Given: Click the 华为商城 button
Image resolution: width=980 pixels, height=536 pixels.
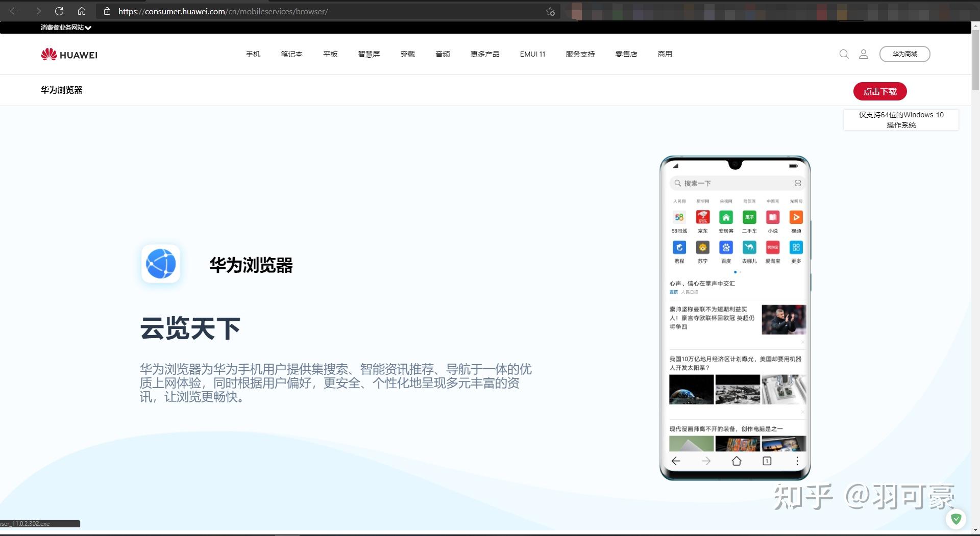Looking at the screenshot, I should (x=904, y=54).
